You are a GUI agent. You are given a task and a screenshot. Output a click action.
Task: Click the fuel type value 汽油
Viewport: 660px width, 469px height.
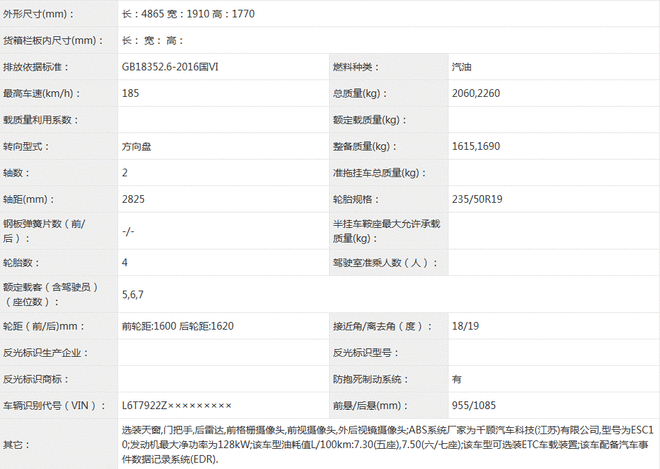(x=465, y=66)
